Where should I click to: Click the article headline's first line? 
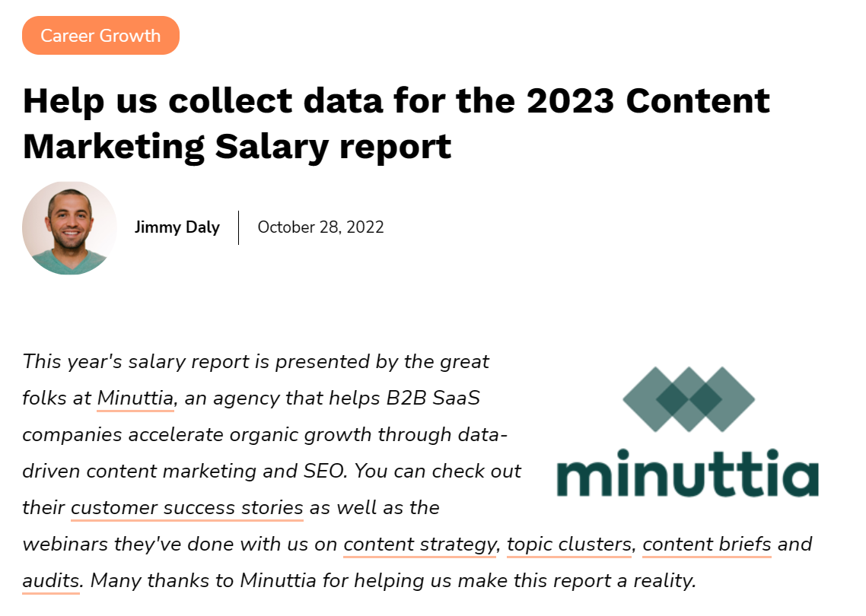coord(396,101)
